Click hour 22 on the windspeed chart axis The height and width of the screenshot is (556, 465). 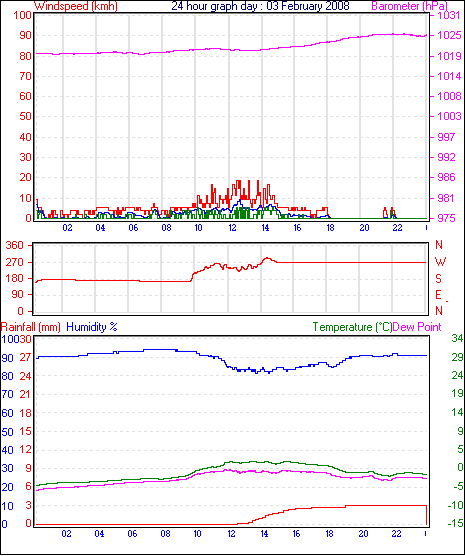398,228
